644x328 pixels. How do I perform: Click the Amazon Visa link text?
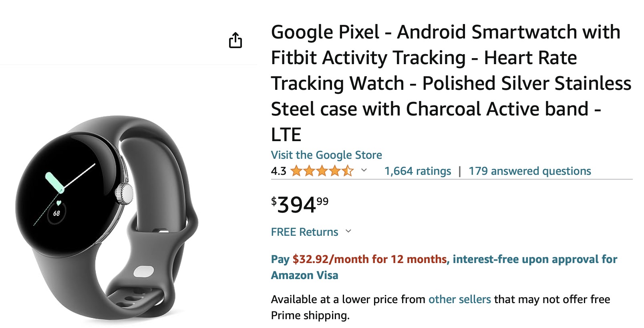point(304,275)
